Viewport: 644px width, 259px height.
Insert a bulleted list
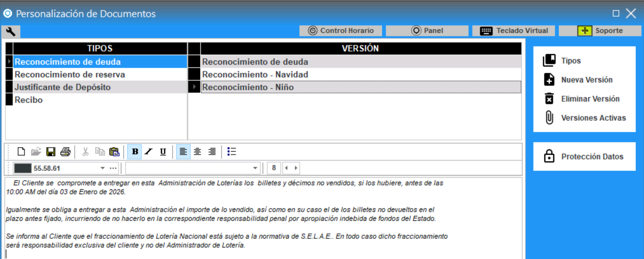pyautogui.click(x=232, y=152)
